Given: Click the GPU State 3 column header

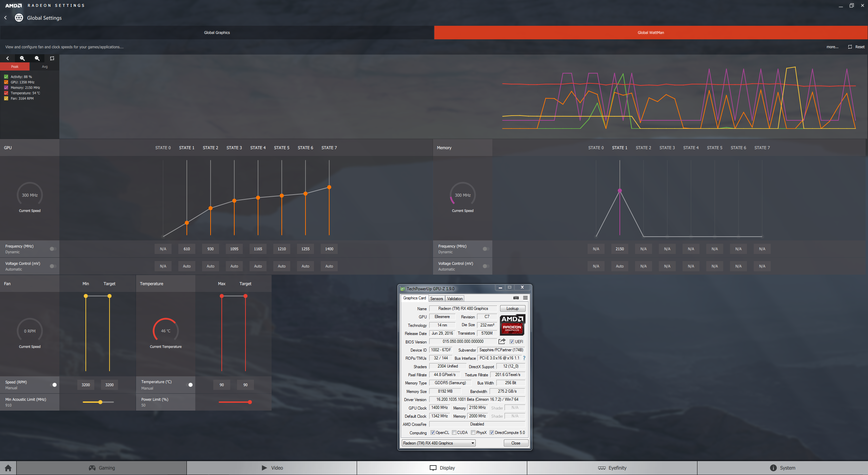Looking at the screenshot, I should tap(234, 148).
